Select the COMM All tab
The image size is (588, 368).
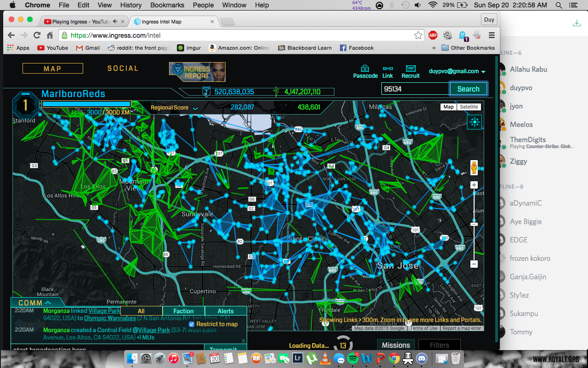point(141,311)
